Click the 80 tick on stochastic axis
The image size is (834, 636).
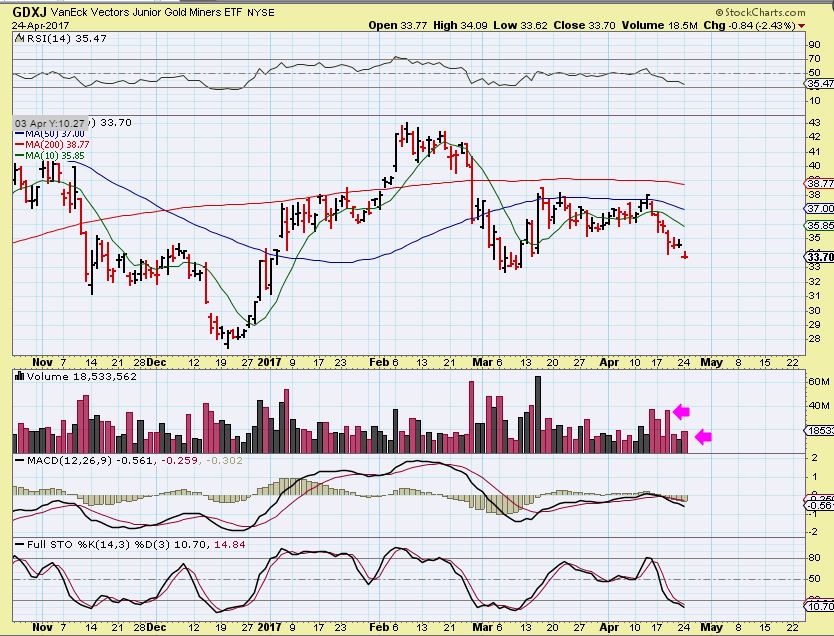pyautogui.click(x=814, y=558)
